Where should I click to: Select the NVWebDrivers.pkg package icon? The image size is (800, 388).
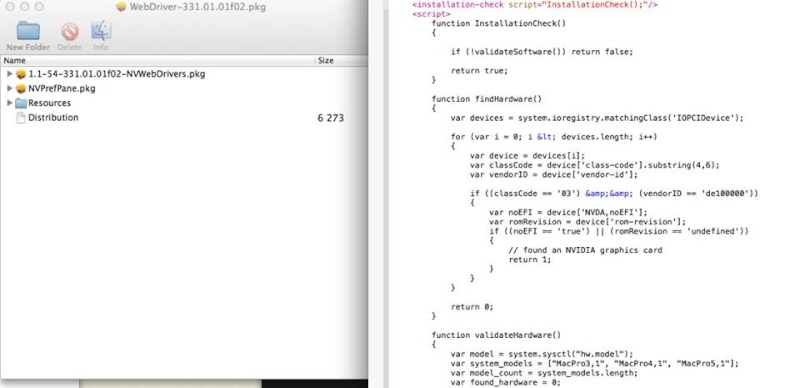pyautogui.click(x=21, y=74)
